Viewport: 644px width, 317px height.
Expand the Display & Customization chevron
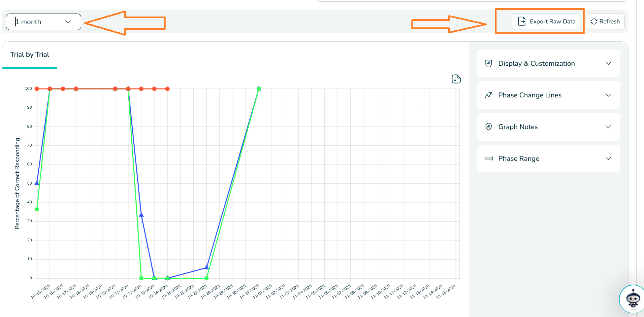[608, 63]
